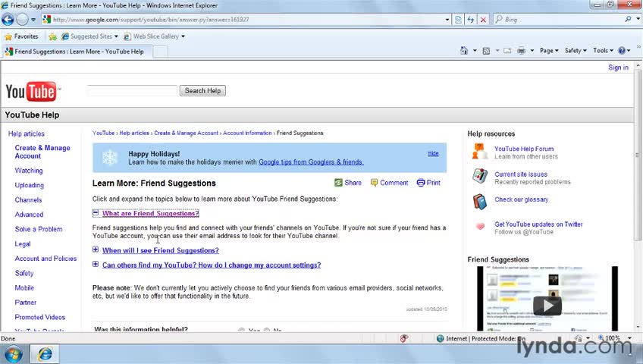Click the page vertical scrollbar
Viewport: 643px width, 364px height.
point(637,155)
